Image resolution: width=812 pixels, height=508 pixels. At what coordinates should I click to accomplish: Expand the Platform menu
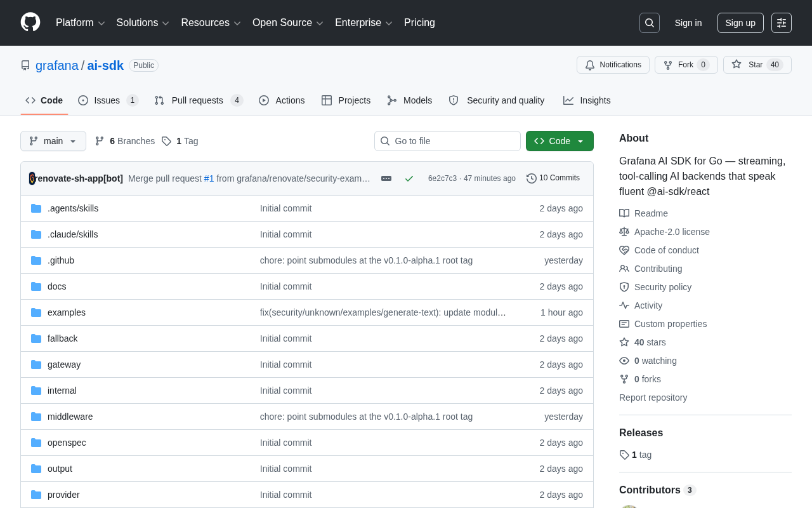pos(81,23)
